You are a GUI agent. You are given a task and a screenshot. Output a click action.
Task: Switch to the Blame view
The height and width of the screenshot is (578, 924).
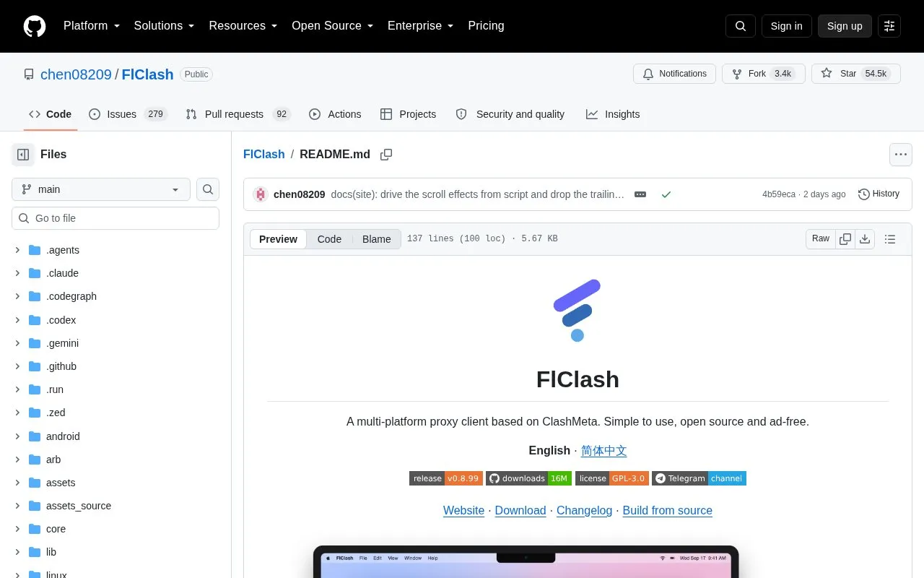tap(377, 239)
